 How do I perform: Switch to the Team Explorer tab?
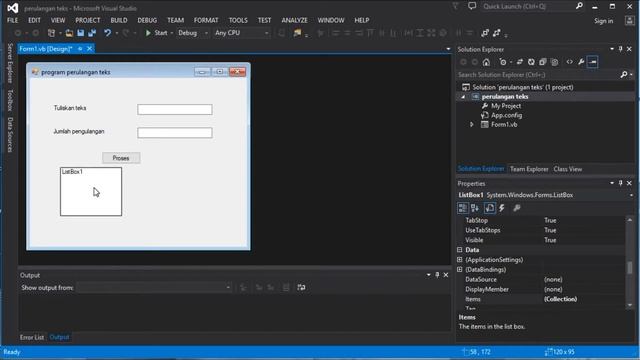pos(529,169)
